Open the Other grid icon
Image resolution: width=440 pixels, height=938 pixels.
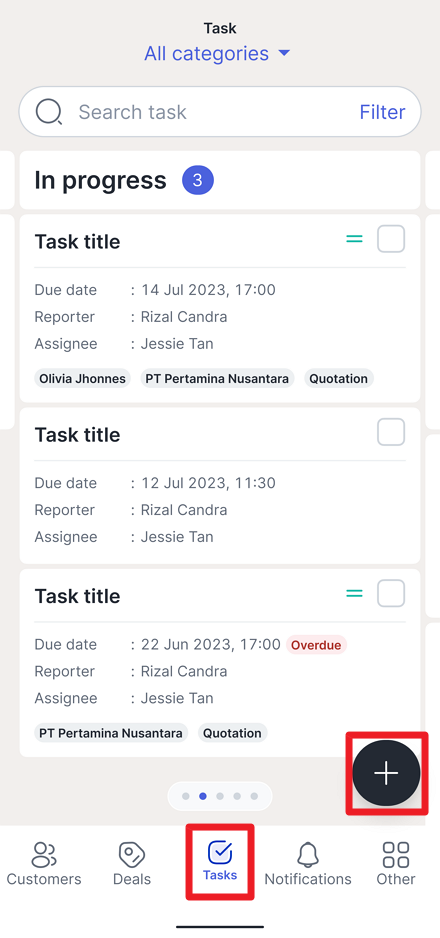[x=396, y=854]
